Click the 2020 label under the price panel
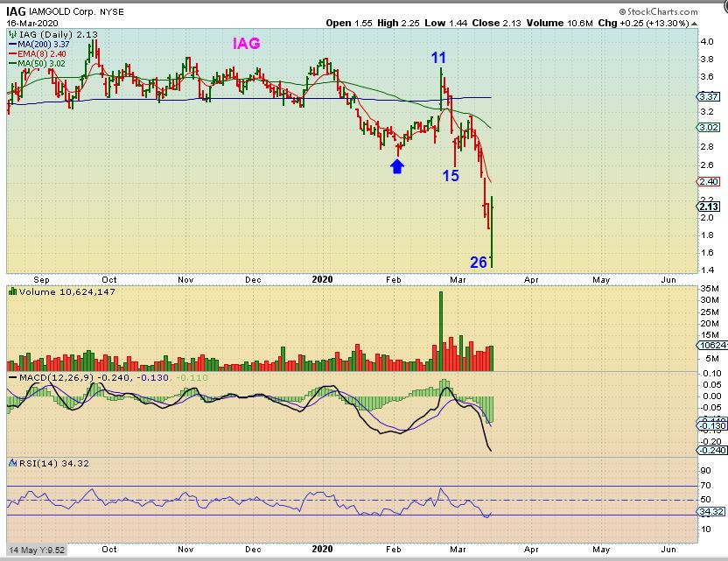Screen dimensions: 728x561 pyautogui.click(x=322, y=279)
